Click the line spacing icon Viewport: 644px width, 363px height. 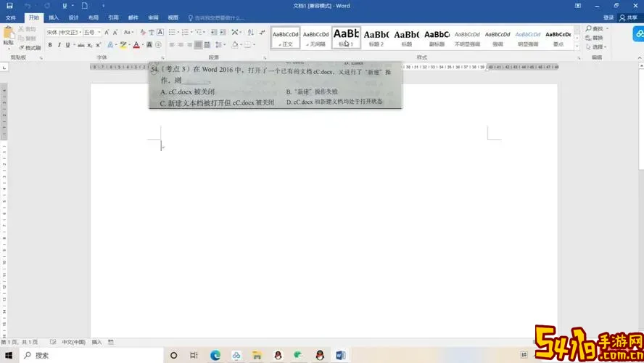[x=218, y=45]
